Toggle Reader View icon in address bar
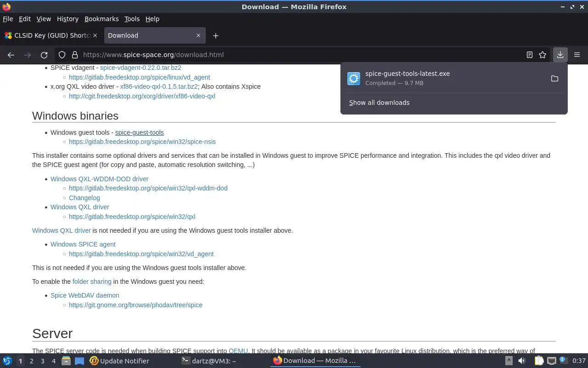The width and height of the screenshot is (588, 368). coord(530,55)
